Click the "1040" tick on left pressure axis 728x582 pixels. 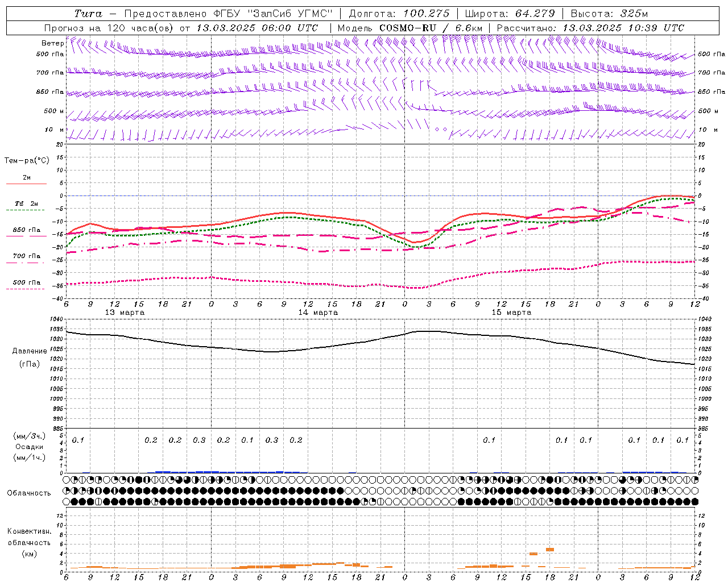(57, 319)
